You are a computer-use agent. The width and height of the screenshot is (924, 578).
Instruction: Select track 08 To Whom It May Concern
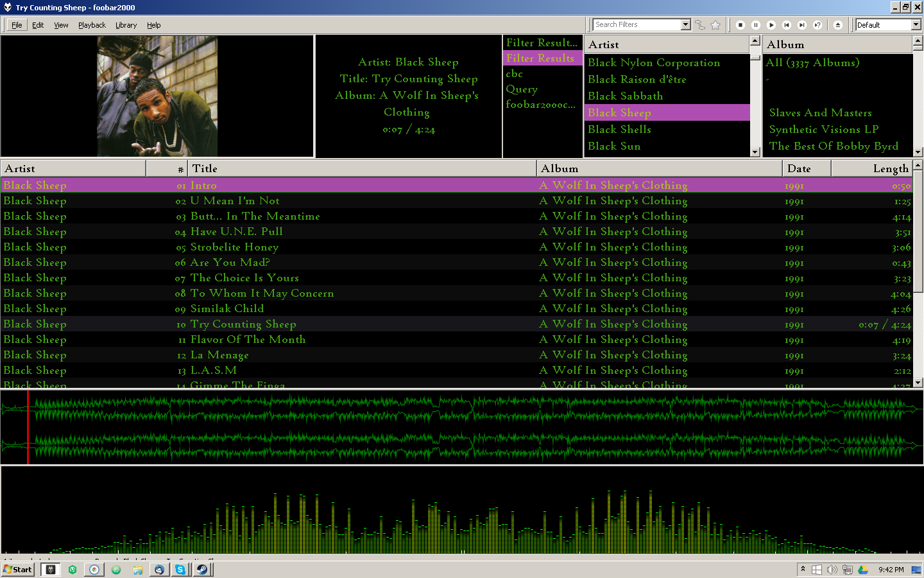pyautogui.click(x=456, y=293)
